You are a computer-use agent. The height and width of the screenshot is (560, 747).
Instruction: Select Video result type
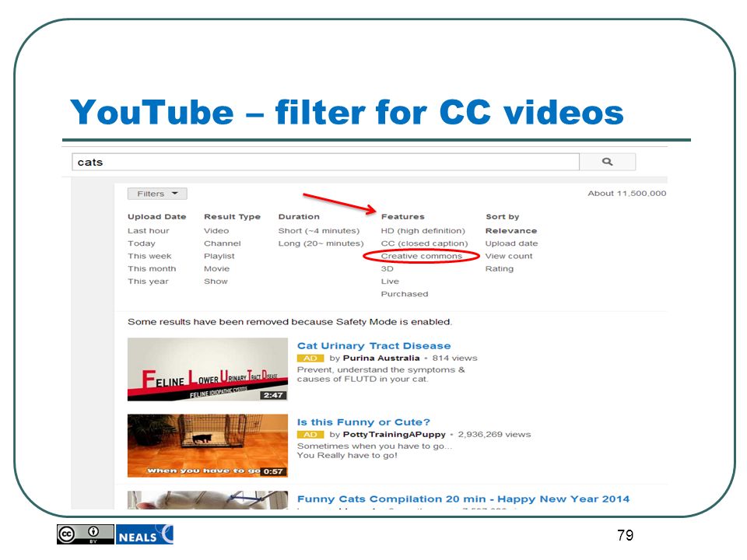[x=216, y=231]
